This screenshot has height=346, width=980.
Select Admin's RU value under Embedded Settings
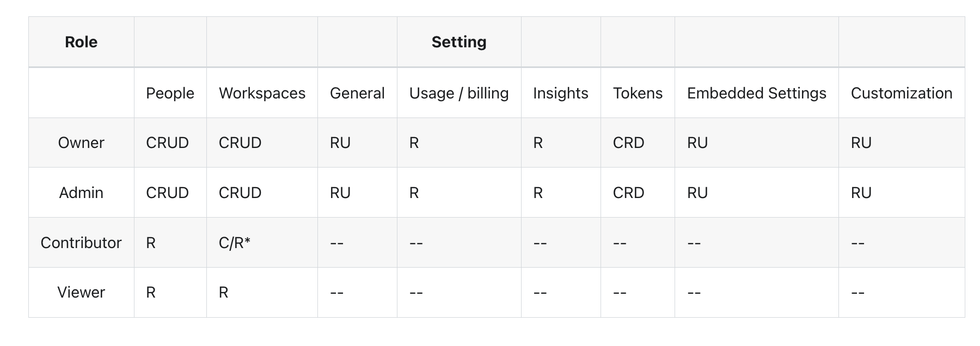[697, 193]
